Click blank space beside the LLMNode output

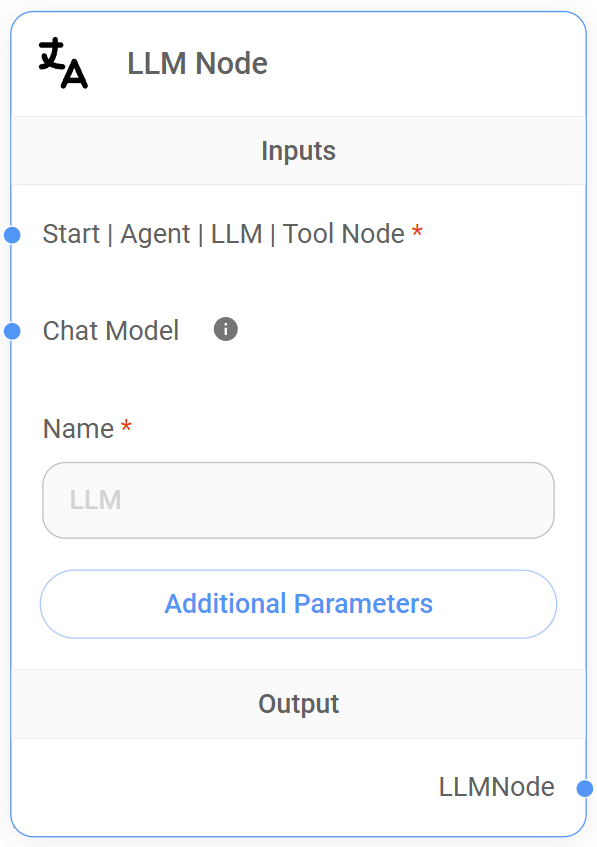click(216, 787)
